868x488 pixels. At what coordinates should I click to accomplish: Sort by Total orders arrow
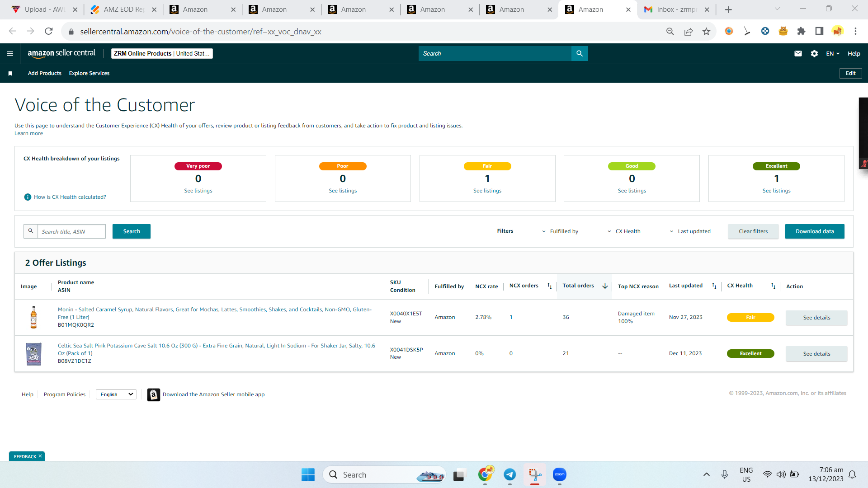pos(605,286)
